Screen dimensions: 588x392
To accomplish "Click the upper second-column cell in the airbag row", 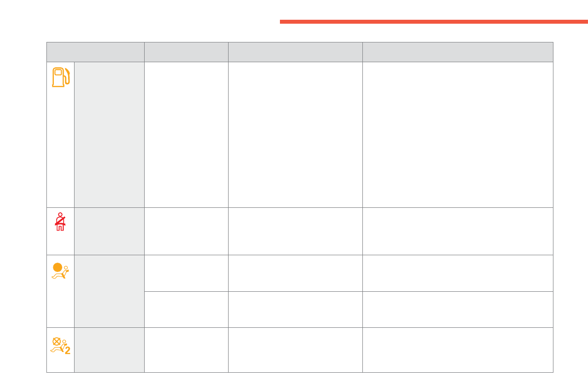I will (186, 273).
